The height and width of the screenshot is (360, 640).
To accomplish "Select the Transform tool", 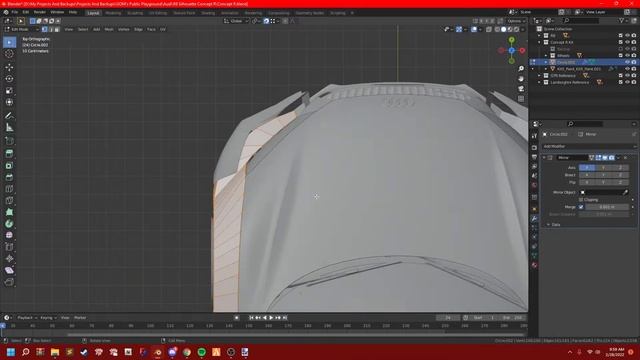I will point(9,102).
